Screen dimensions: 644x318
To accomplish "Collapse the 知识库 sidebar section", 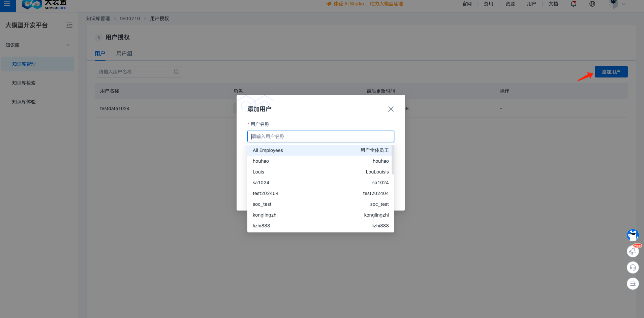I will point(68,45).
